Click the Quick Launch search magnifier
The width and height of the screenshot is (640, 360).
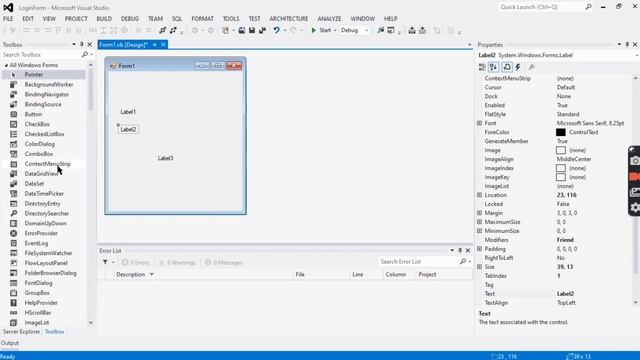coord(588,7)
